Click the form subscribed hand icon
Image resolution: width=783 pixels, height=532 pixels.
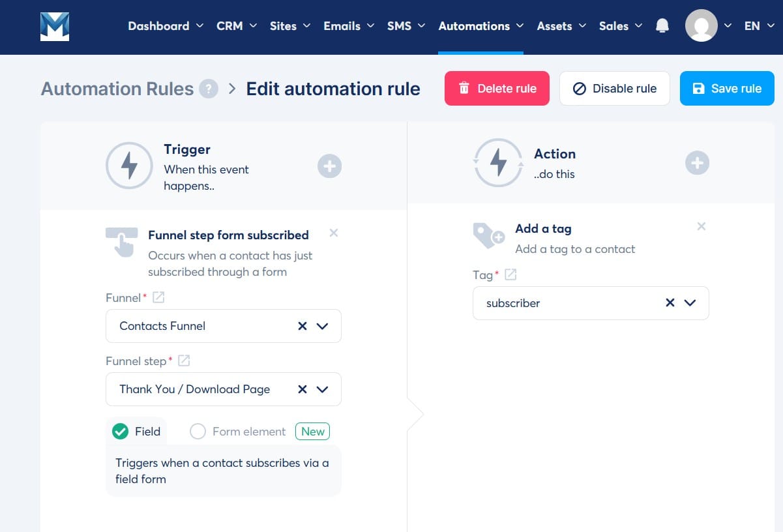(x=121, y=242)
